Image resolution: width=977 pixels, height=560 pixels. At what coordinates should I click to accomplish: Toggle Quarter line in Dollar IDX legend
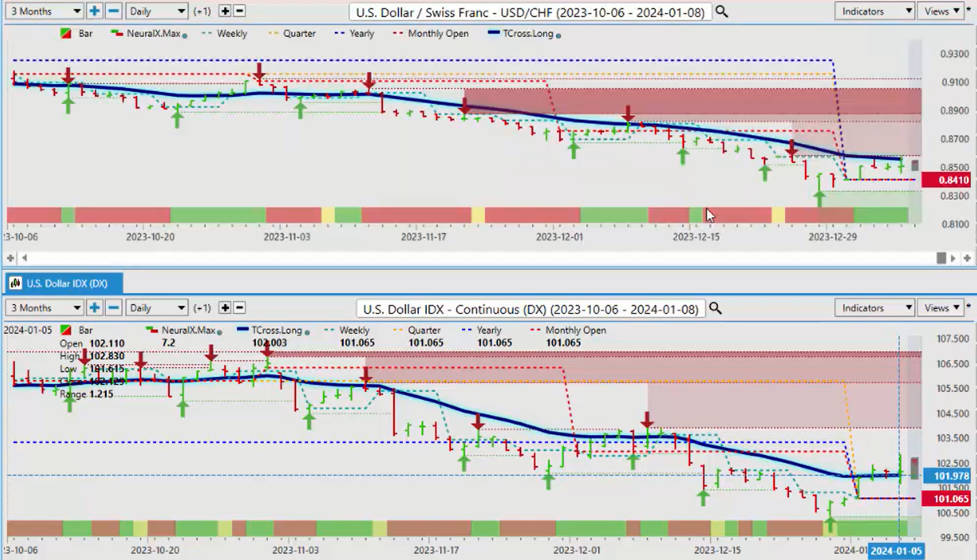coord(416,330)
